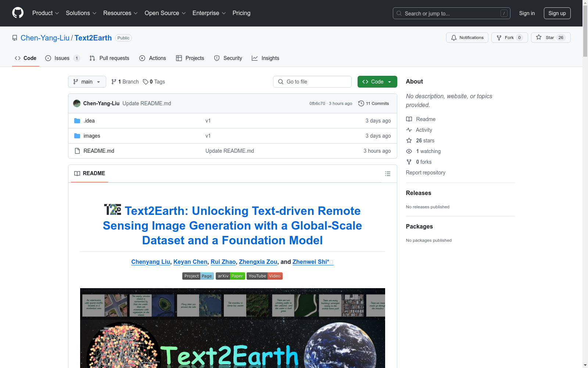The height and width of the screenshot is (368, 588).
Task: Click the stars icon in About sidebar
Action: click(409, 141)
